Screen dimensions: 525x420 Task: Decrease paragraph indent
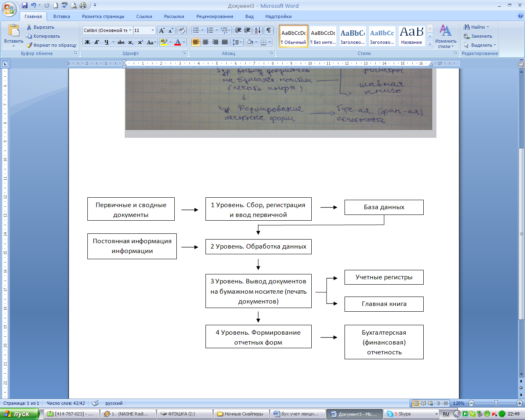[x=238, y=30]
